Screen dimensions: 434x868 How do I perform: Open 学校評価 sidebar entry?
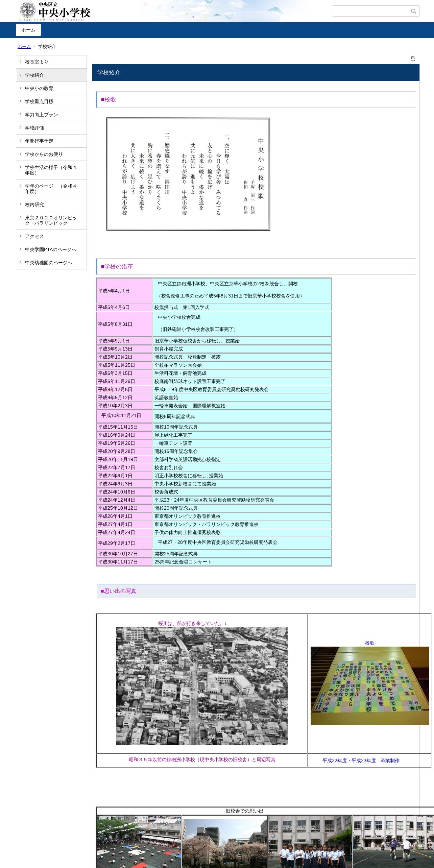51,128
